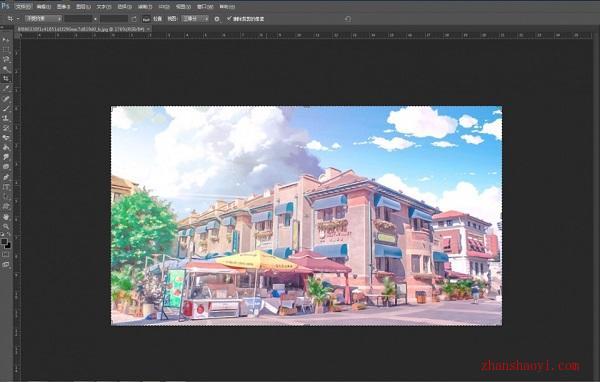Screen dimensions: 600x382
Task: Select the Eyedropper tool
Action: click(x=6, y=88)
